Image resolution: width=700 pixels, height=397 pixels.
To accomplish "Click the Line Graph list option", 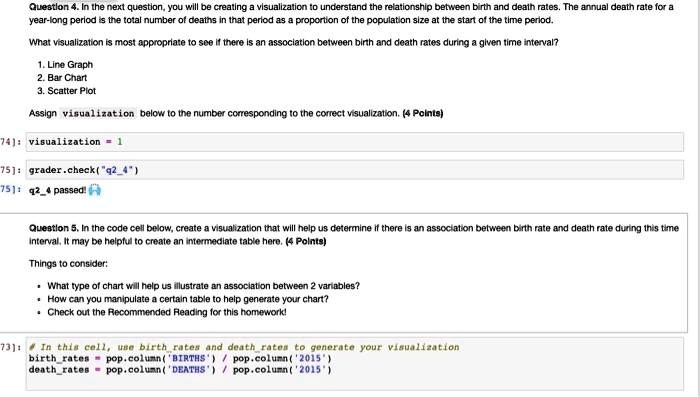I will tap(70, 65).
